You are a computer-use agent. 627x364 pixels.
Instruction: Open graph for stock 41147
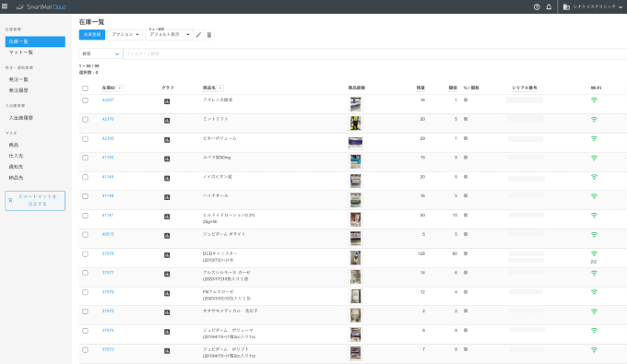(167, 217)
